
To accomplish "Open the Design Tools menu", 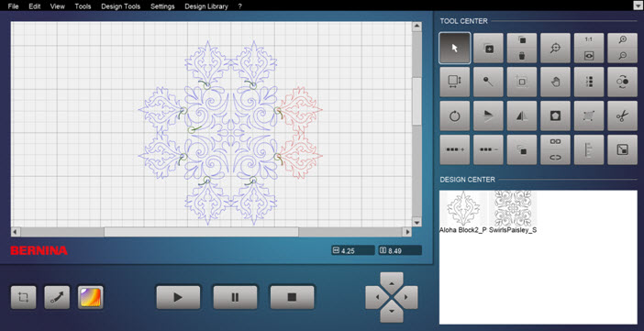I will click(121, 6).
